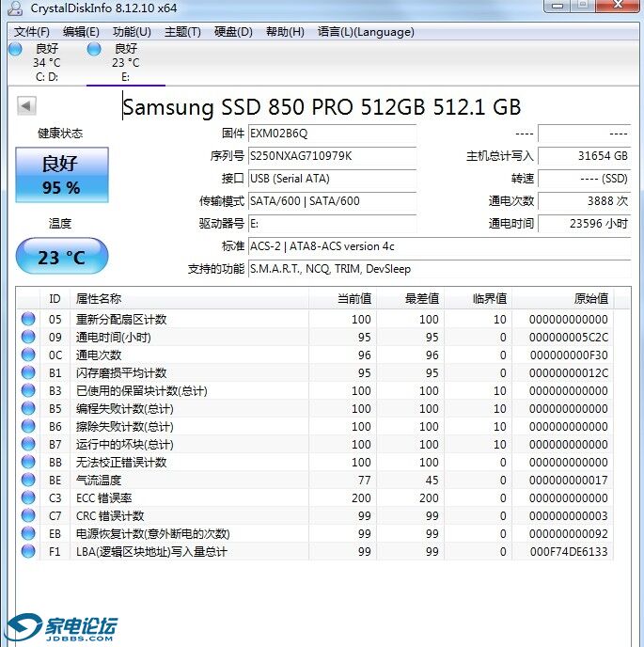
Task: Click the firmware field EXM02B6Q
Action: coord(332,134)
